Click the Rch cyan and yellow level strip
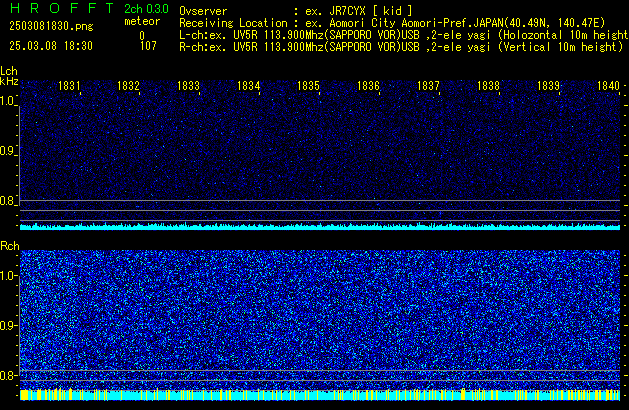629x410 pixels. pos(320,395)
